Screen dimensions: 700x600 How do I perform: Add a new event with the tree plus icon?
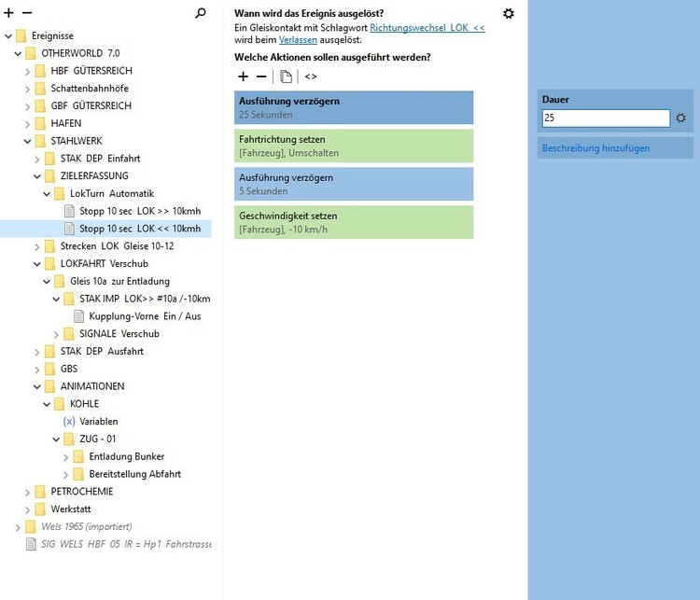click(8, 13)
